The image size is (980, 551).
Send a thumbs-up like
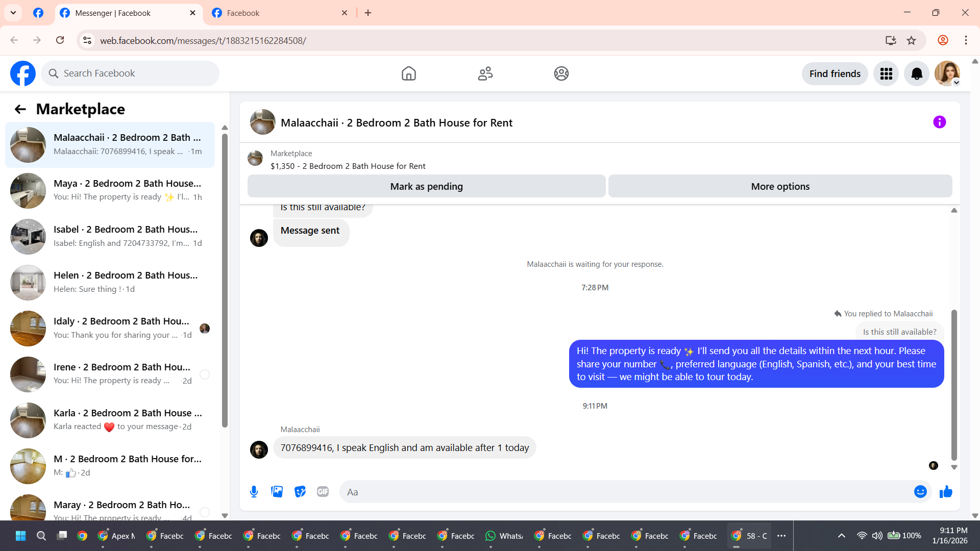pyautogui.click(x=946, y=492)
